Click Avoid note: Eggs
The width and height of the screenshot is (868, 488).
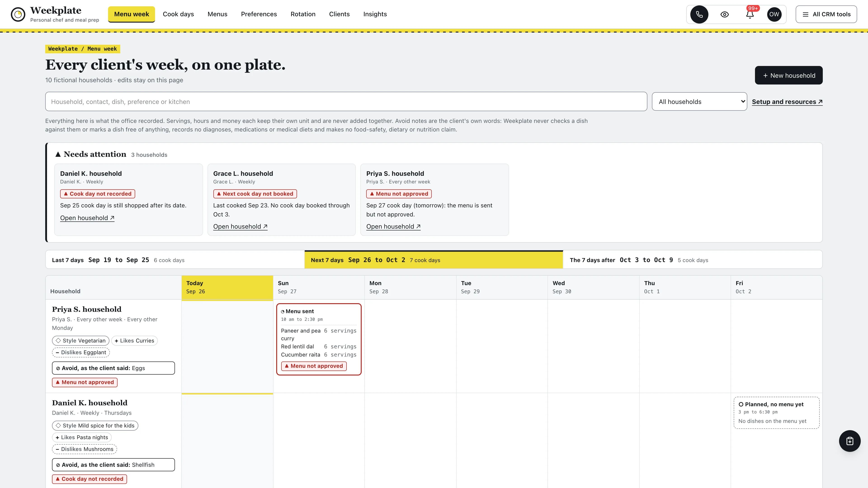(x=113, y=368)
